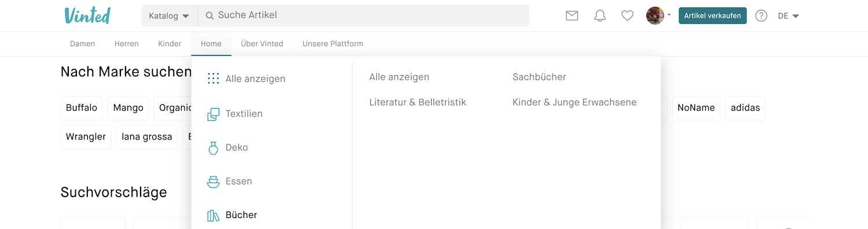Expand the Katalog dropdown

point(170,16)
